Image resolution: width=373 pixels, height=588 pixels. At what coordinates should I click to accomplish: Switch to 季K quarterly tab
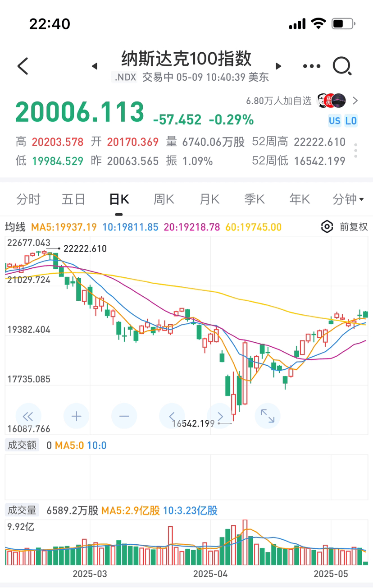255,199
